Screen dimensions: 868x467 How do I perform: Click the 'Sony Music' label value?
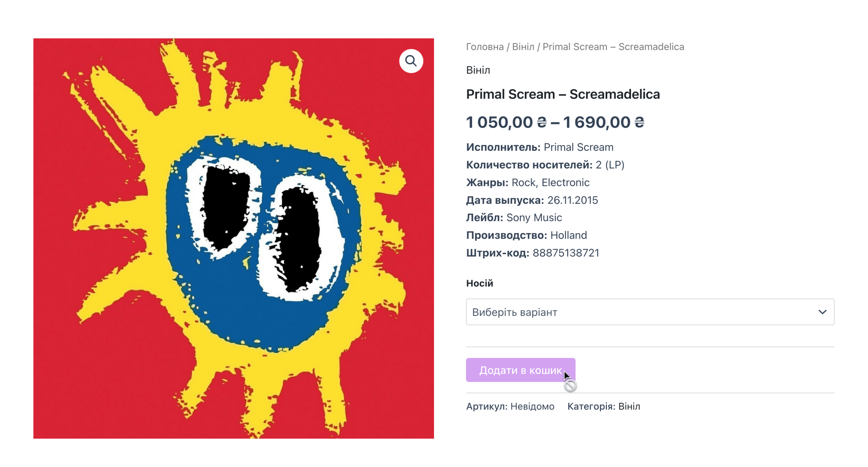pyautogui.click(x=534, y=218)
